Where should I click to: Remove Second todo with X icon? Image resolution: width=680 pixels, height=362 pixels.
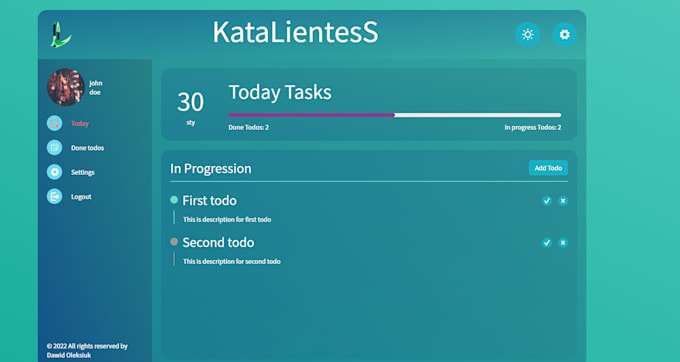562,242
